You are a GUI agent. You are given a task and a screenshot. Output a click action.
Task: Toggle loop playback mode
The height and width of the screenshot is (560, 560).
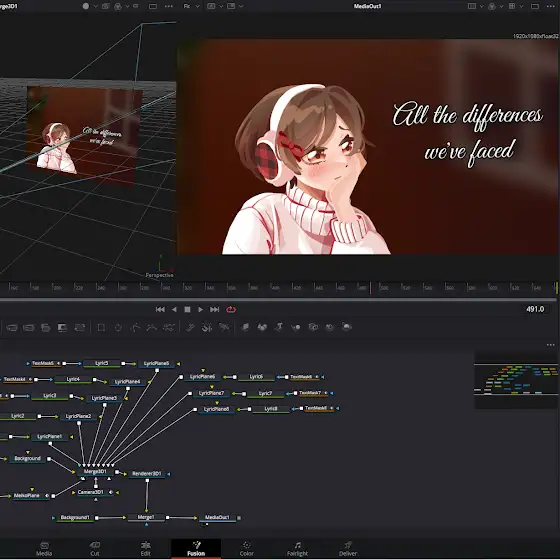pos(231,309)
